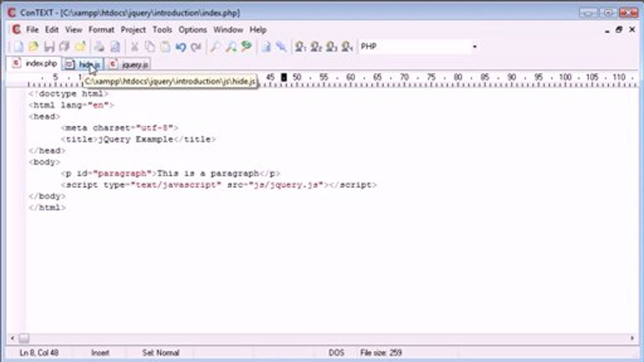
Task: Open the Window menu
Action: pyautogui.click(x=228, y=30)
